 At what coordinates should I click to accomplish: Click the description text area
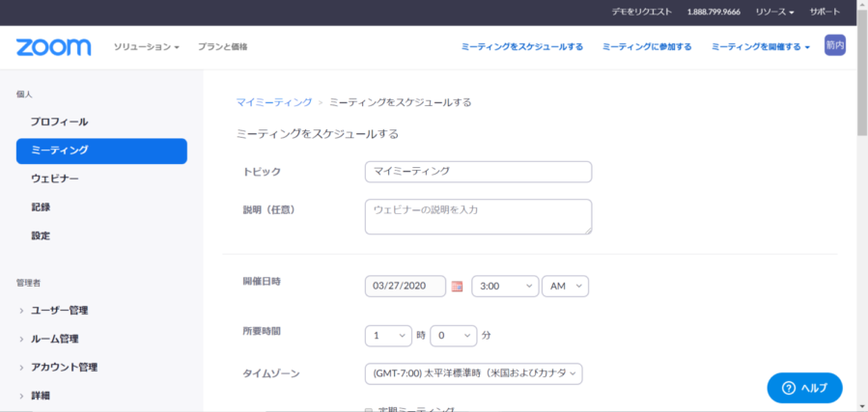point(478,216)
